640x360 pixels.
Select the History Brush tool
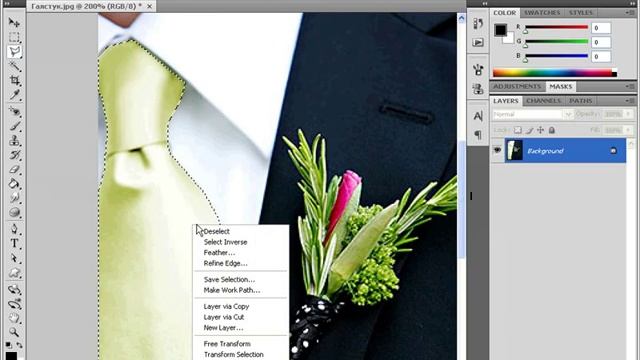pyautogui.click(x=14, y=155)
